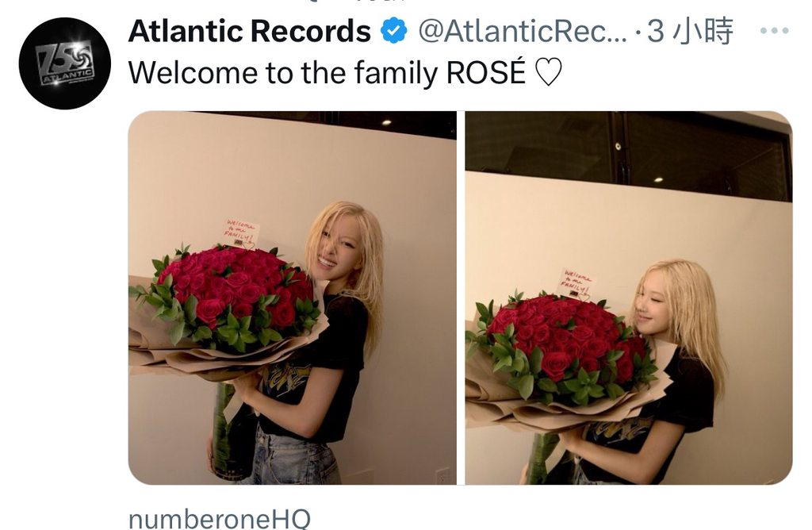Click the numberoneHQ caption text
Viewport: 812px width, 530px height.
pyautogui.click(x=220, y=519)
